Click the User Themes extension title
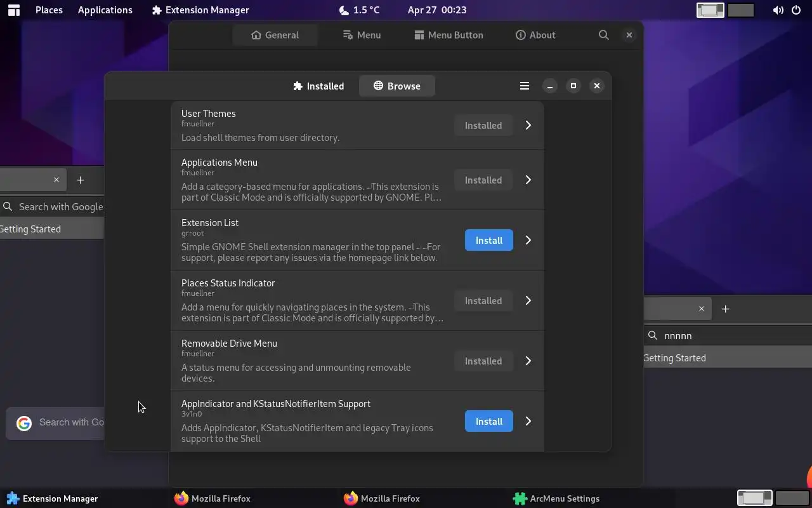This screenshot has width=812, height=508. click(209, 113)
